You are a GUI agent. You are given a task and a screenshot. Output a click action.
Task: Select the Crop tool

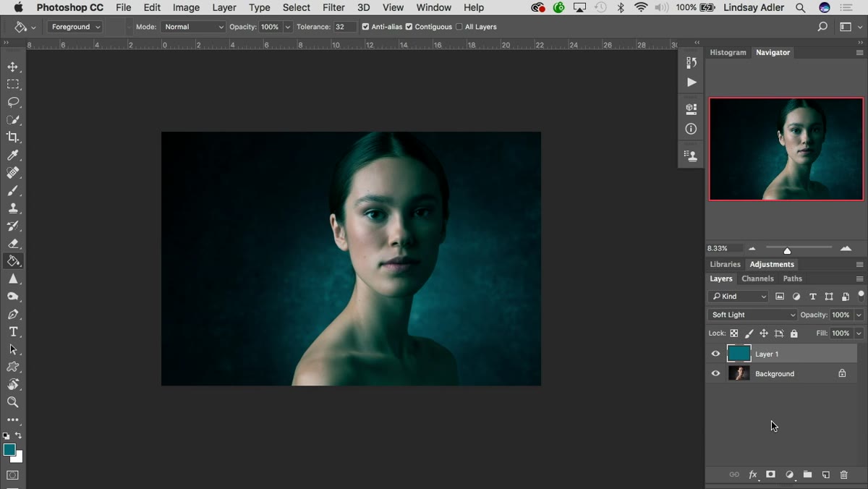pyautogui.click(x=13, y=137)
